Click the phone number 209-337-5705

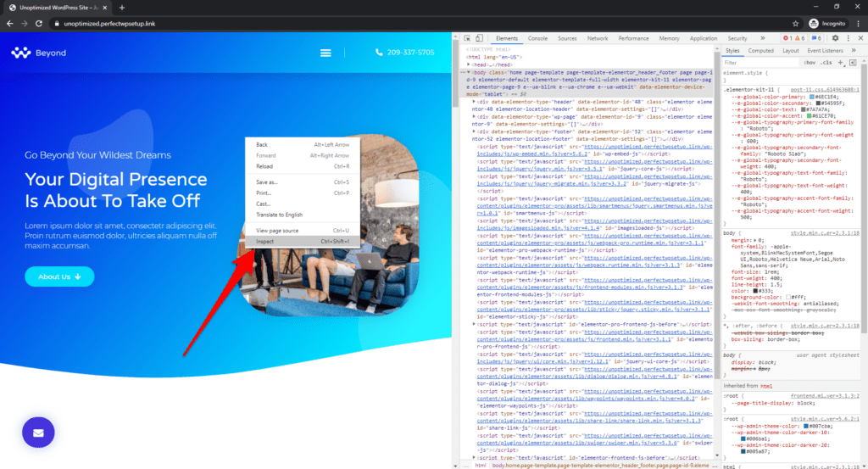click(410, 52)
